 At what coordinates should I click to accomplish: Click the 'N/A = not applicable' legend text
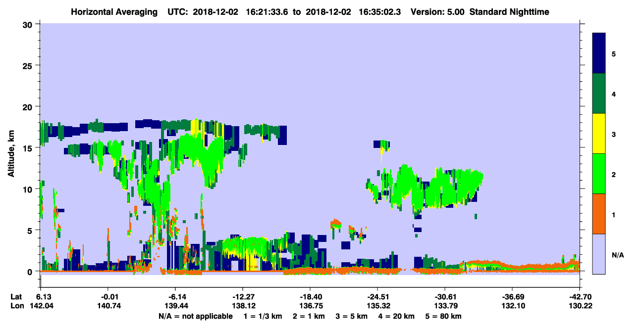[195, 316]
